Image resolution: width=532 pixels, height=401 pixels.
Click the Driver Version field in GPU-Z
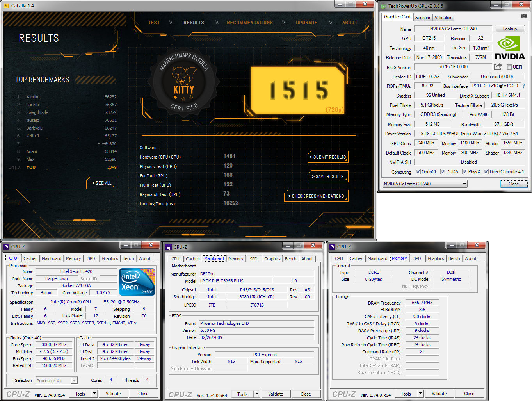469,134
